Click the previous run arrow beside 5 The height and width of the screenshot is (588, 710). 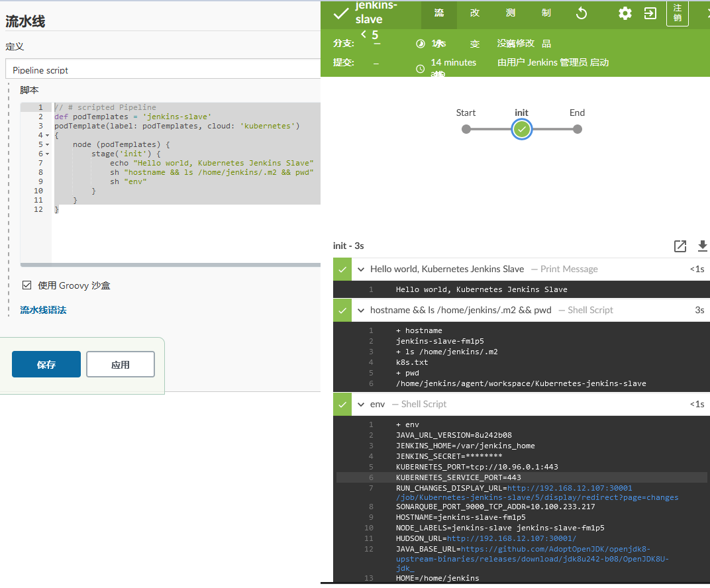[x=364, y=34]
